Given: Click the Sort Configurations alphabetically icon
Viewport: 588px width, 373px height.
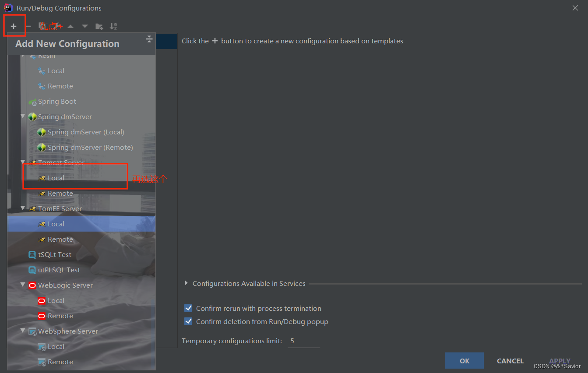Looking at the screenshot, I should click(113, 26).
